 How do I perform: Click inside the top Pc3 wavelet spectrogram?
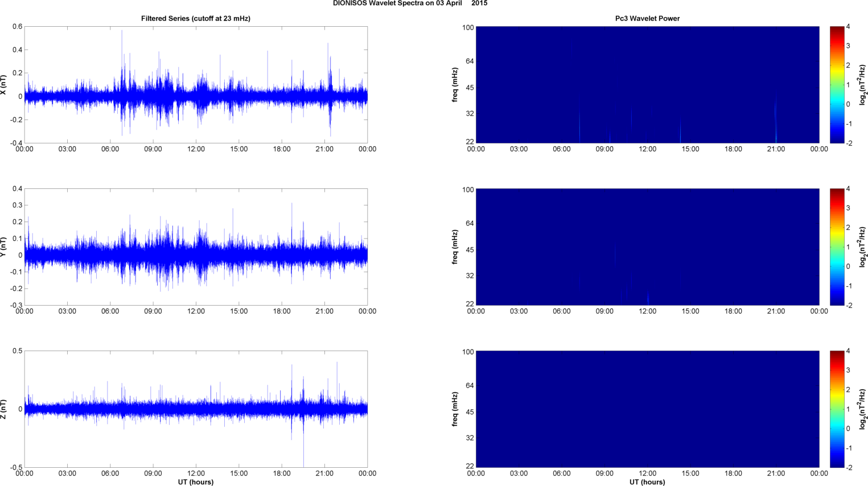(647, 85)
